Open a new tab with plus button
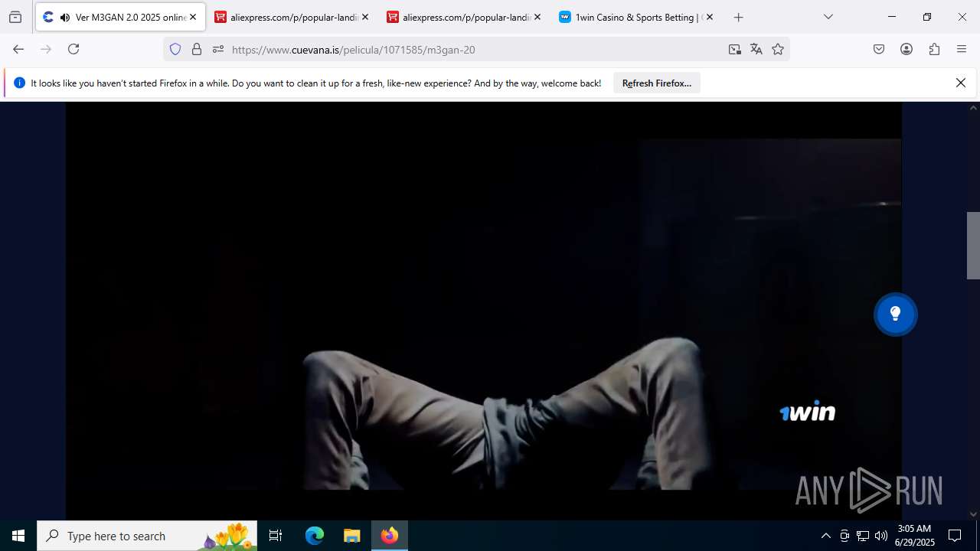The width and height of the screenshot is (980, 551). click(x=738, y=17)
